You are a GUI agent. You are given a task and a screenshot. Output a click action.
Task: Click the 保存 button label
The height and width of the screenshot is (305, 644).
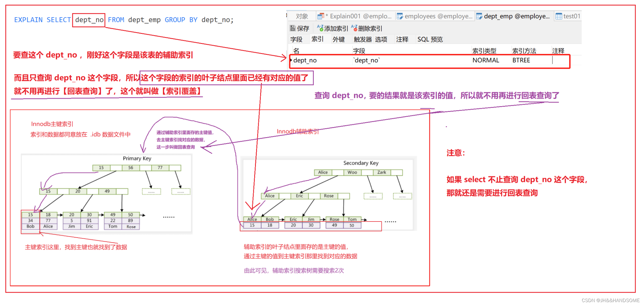[x=303, y=28]
